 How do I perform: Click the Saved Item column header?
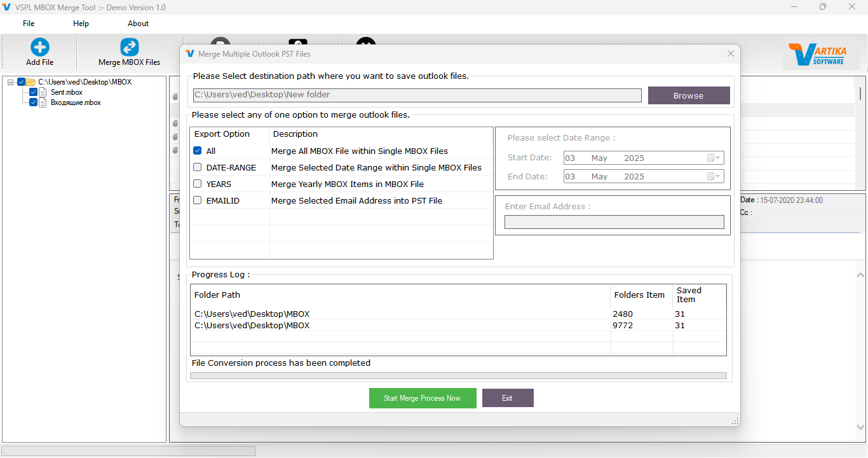click(689, 295)
